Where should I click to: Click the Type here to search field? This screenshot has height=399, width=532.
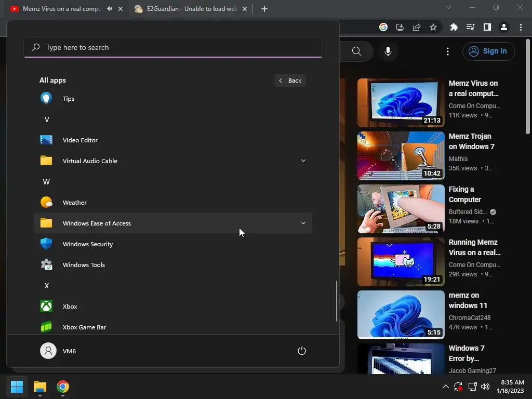tap(173, 47)
